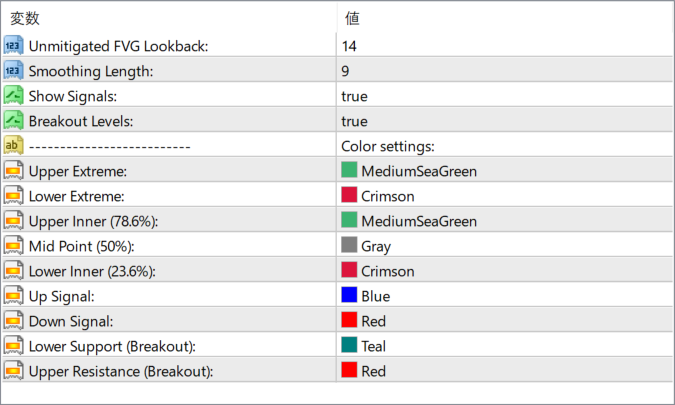Open the Lower Extreme Crimson color dropdown

[x=505, y=196]
